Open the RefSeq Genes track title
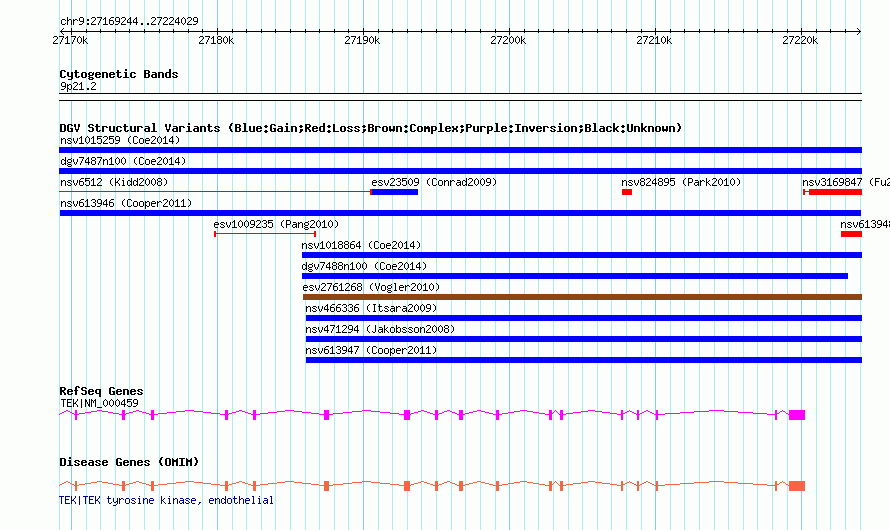This screenshot has width=890, height=530. [101, 392]
